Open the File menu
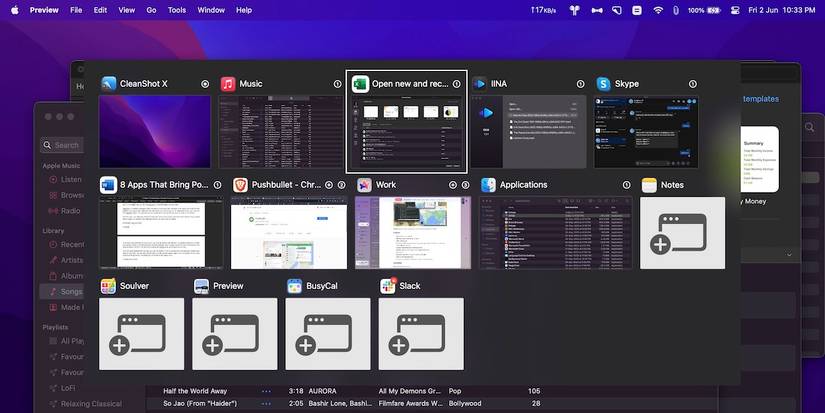 76,10
